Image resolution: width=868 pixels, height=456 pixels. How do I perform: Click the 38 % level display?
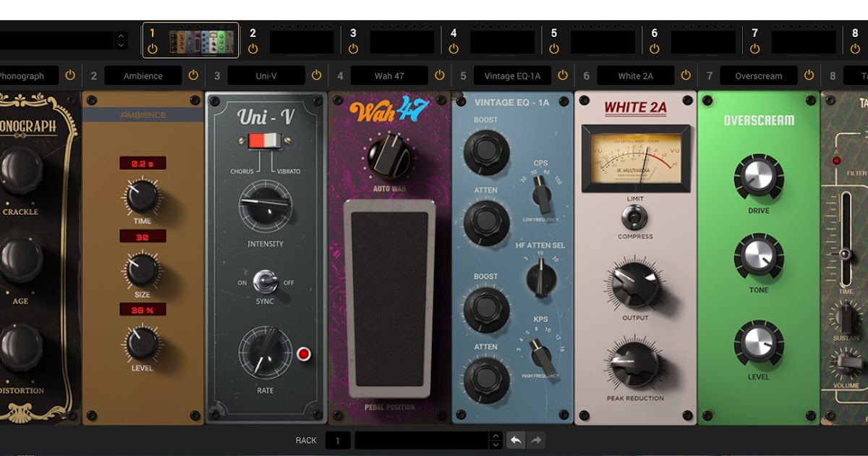142,310
